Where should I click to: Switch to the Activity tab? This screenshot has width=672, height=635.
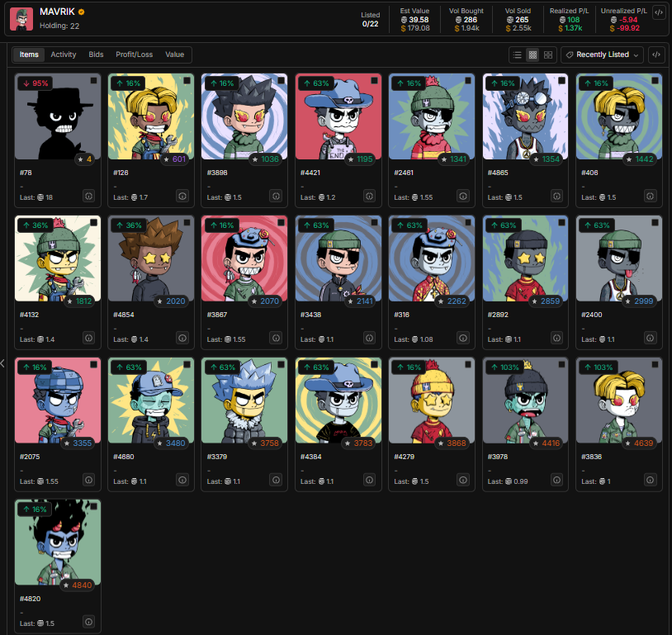(x=64, y=54)
